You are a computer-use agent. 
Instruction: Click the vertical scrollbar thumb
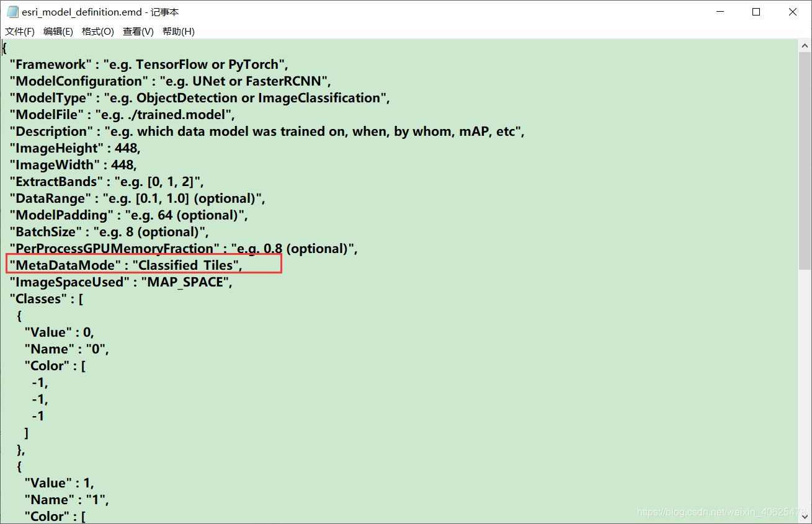pyautogui.click(x=804, y=161)
